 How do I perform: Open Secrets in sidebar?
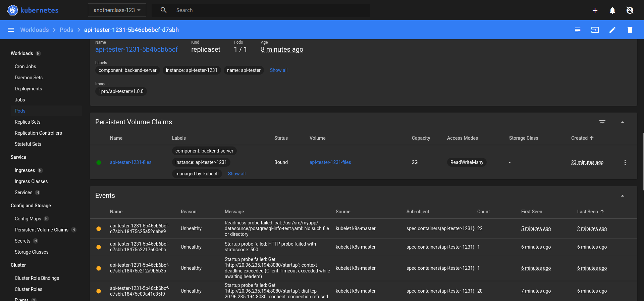[x=22, y=241]
